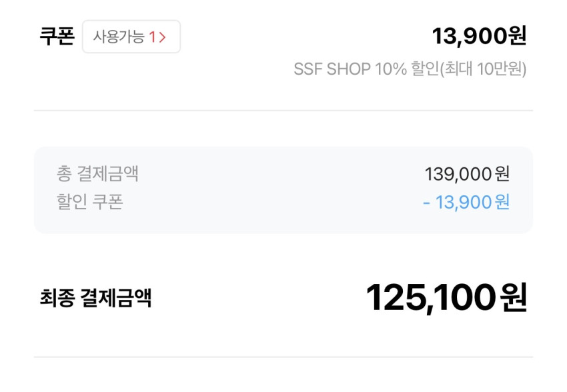Click the 총 결제금액 label
This screenshot has width=567, height=392.
coord(97,174)
